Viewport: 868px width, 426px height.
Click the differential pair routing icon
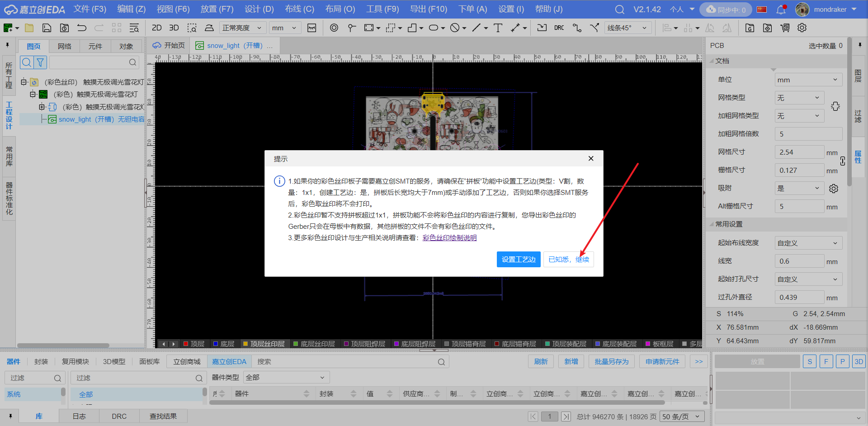594,28
